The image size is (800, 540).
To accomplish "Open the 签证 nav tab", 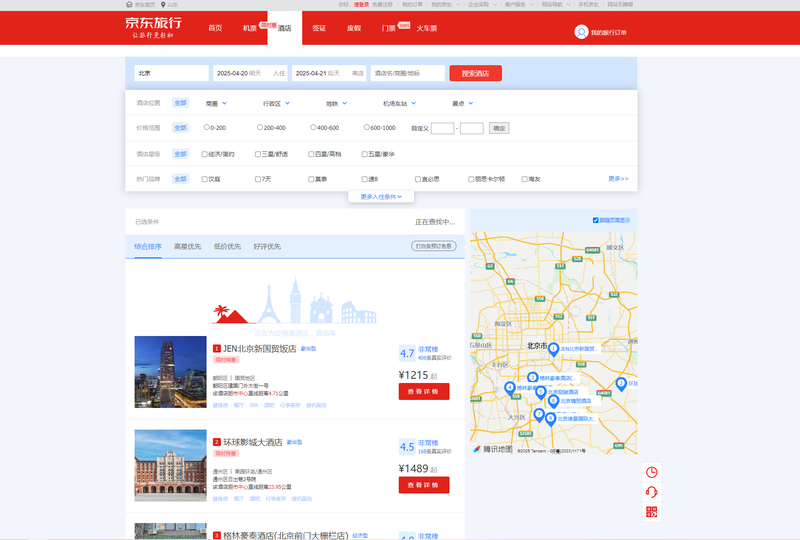I will click(319, 28).
